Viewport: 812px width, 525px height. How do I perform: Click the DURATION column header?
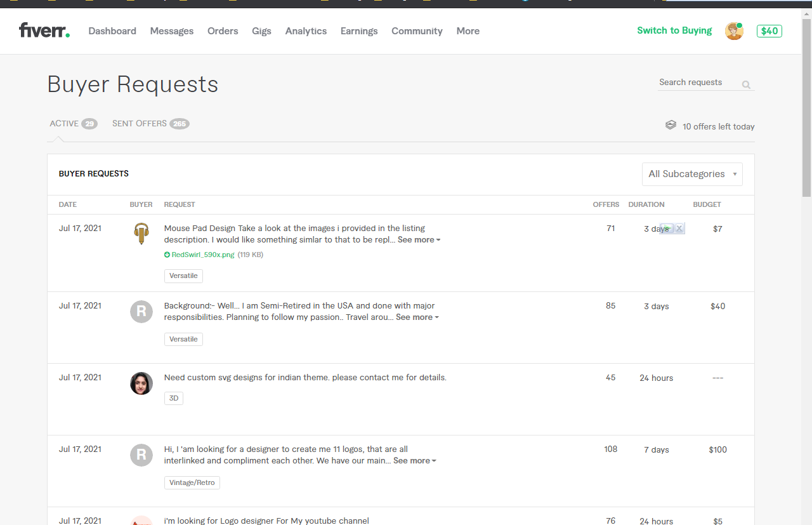coord(646,204)
